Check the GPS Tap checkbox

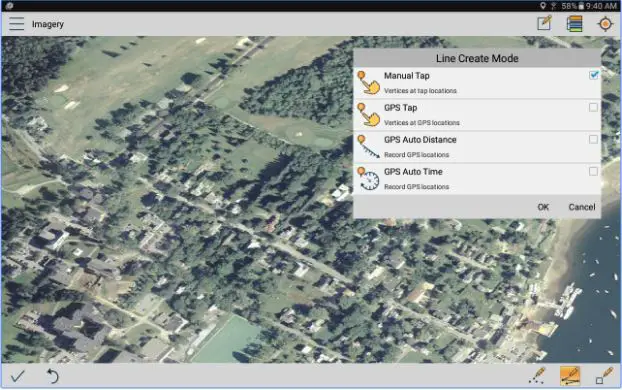(593, 107)
